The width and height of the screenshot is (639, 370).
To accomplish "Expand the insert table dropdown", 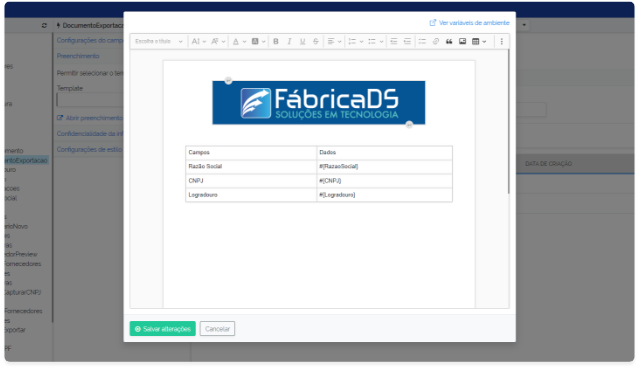I will click(x=479, y=41).
